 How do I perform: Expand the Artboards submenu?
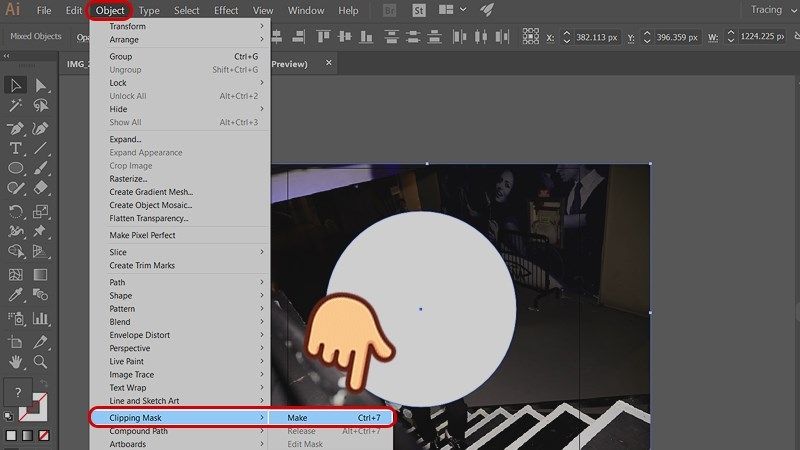(x=180, y=444)
